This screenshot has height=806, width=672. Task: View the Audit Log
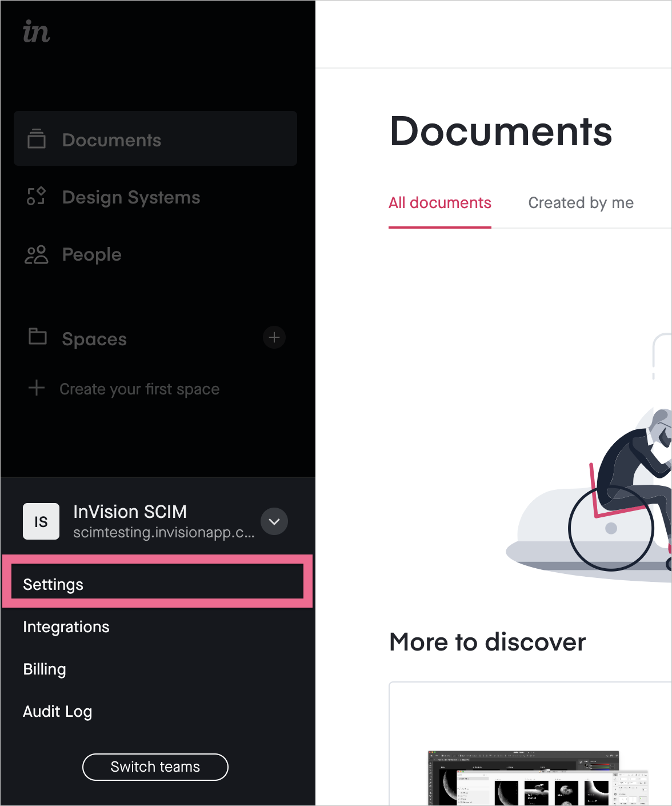(57, 711)
